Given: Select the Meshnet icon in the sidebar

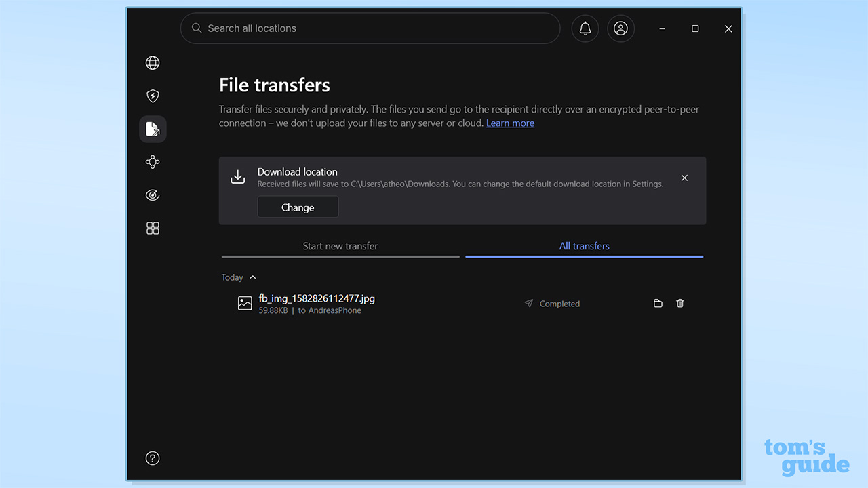Looking at the screenshot, I should coord(153,161).
